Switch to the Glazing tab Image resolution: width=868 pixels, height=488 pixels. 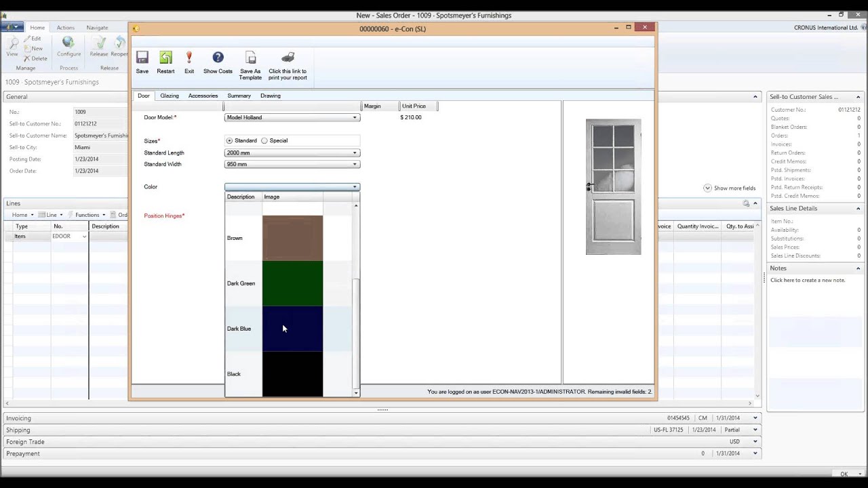tap(170, 96)
